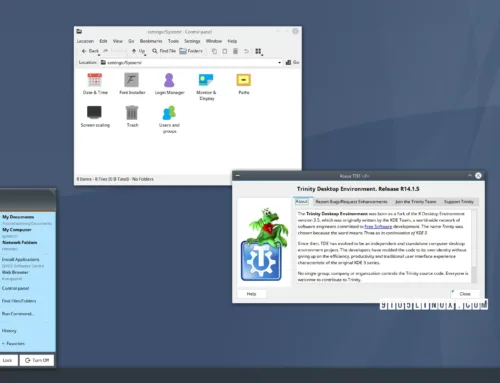Switch to Report Bugs/Request Enhancements tab
This screenshot has width=500, height=383.
(351, 202)
